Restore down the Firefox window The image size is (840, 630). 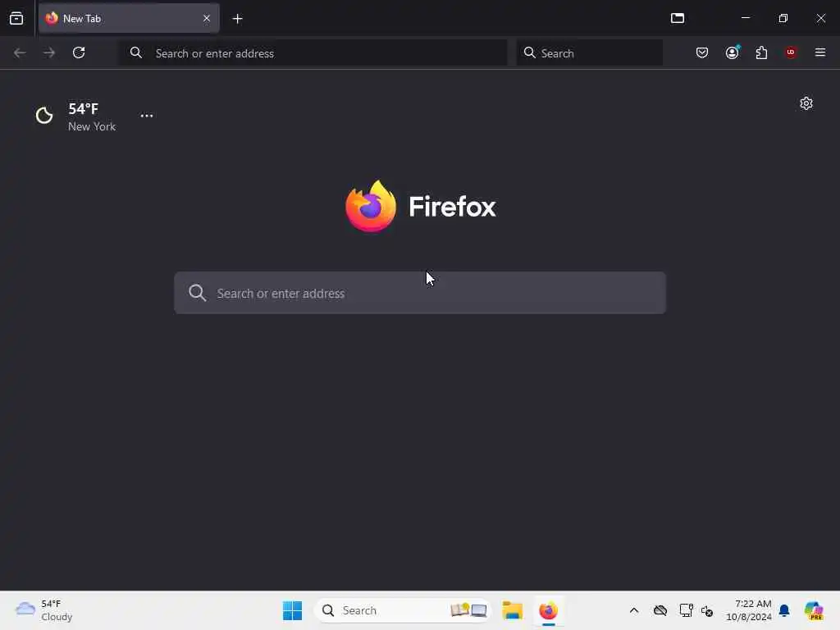click(x=783, y=18)
